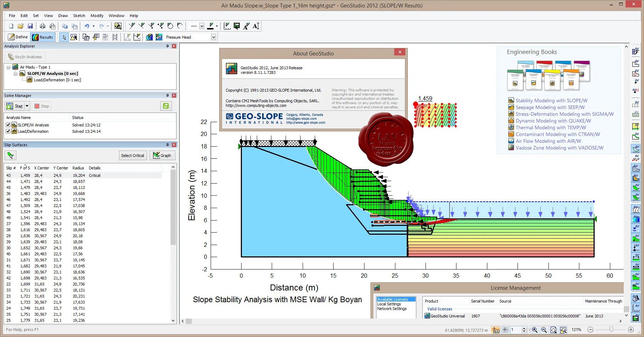Open the Draw menu
Viewport: 644px width, 337px height.
(x=63, y=16)
